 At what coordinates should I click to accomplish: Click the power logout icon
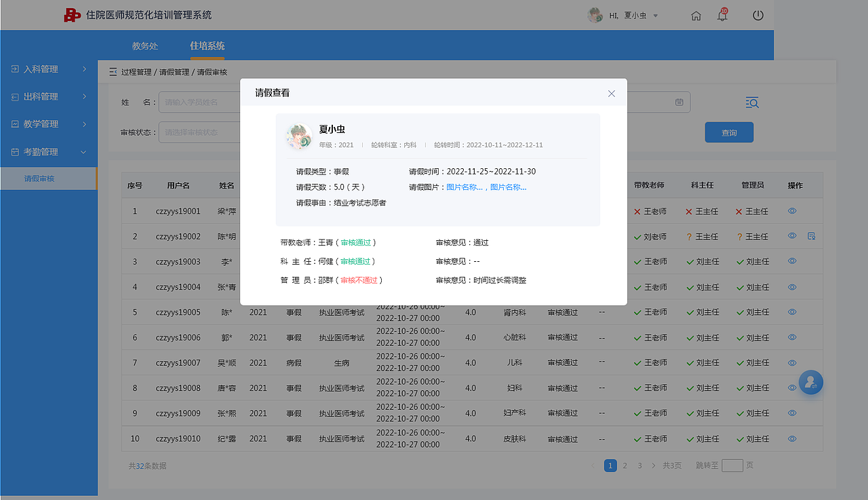pyautogui.click(x=758, y=16)
